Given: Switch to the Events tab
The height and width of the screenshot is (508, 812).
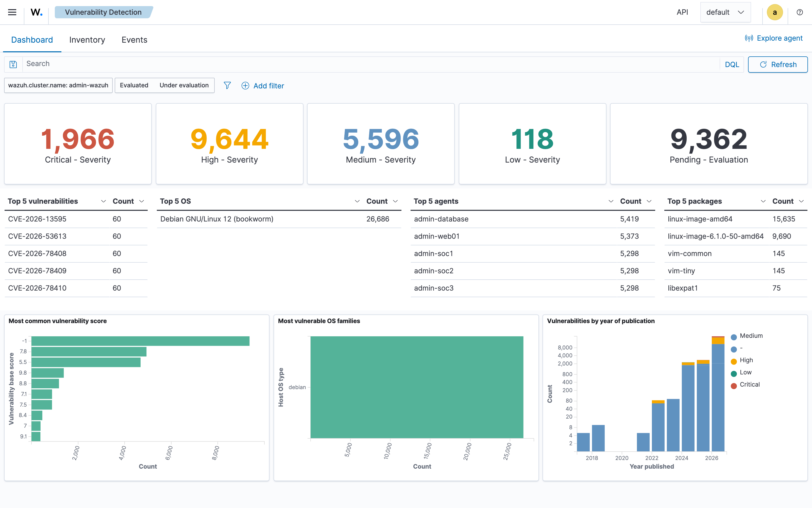Looking at the screenshot, I should (134, 40).
